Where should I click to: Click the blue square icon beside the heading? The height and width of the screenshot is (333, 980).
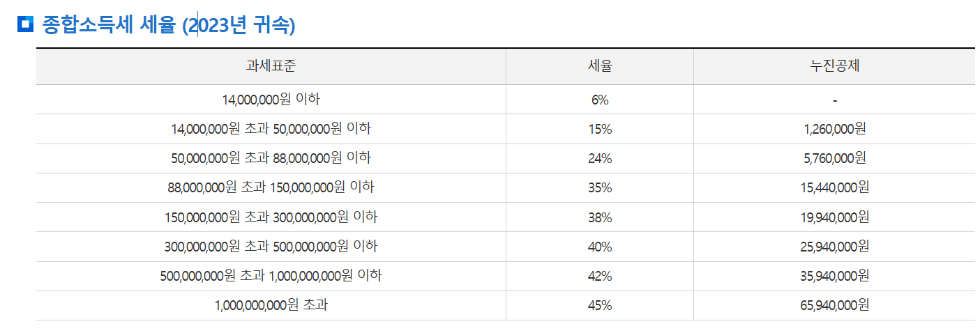pyautogui.click(x=24, y=25)
